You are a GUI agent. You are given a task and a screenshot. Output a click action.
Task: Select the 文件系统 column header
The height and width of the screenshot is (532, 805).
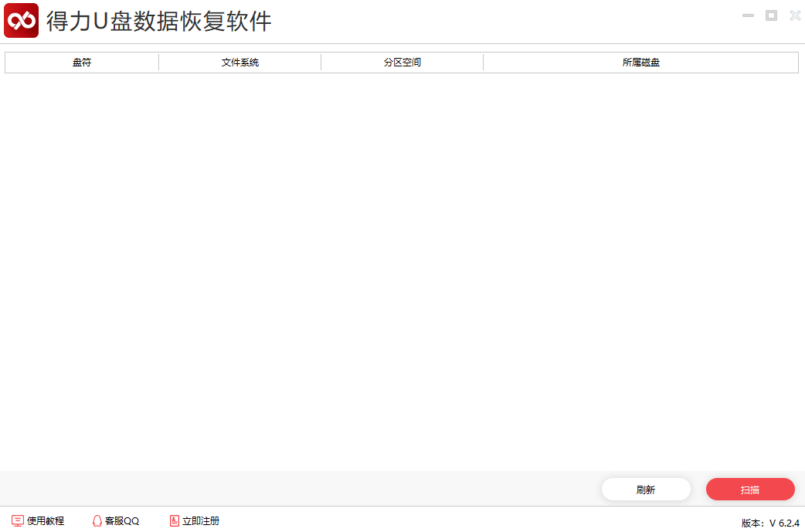coord(239,62)
